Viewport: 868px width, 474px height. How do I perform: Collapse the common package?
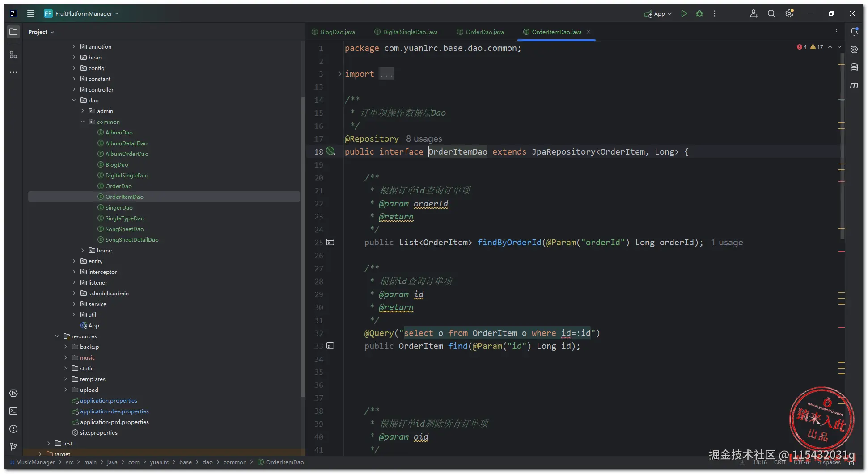[83, 122]
